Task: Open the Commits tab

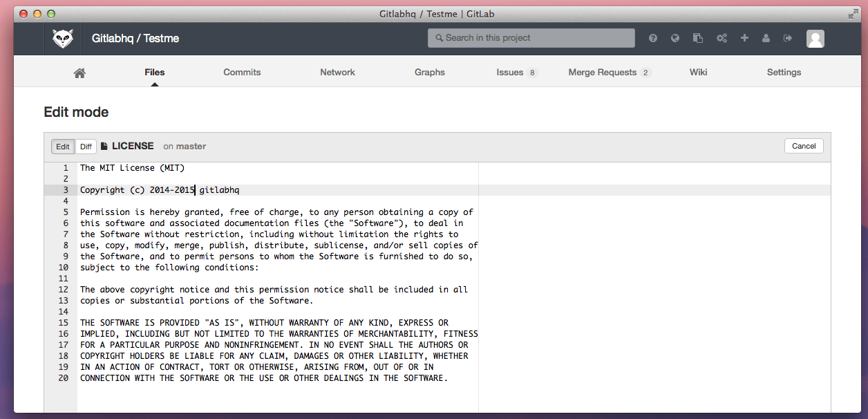Action: click(242, 72)
